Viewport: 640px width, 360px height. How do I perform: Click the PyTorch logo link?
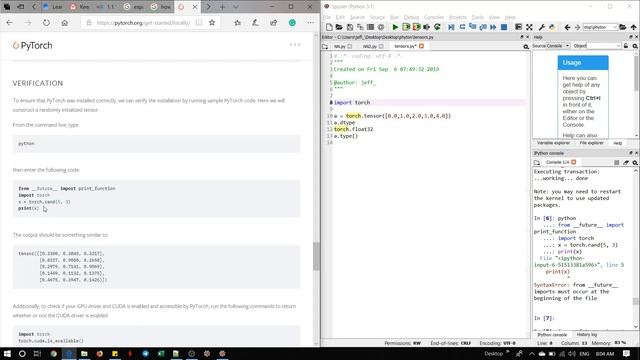point(32,45)
